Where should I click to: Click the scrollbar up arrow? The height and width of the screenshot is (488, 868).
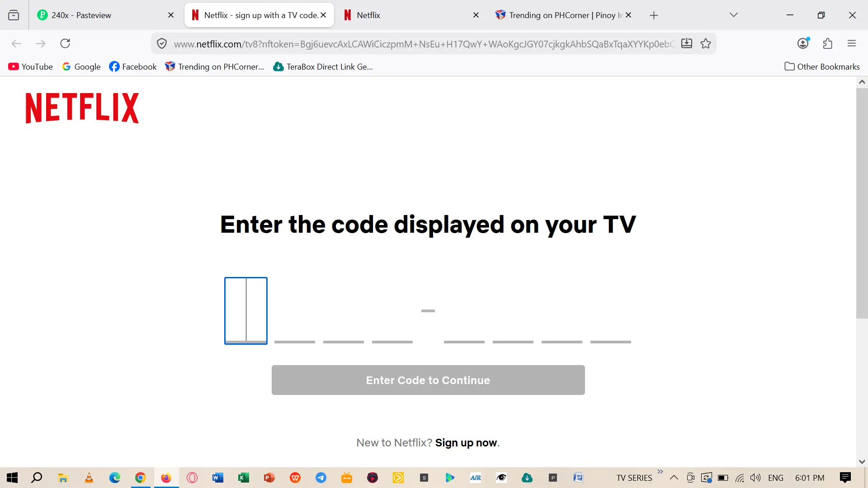tap(862, 82)
